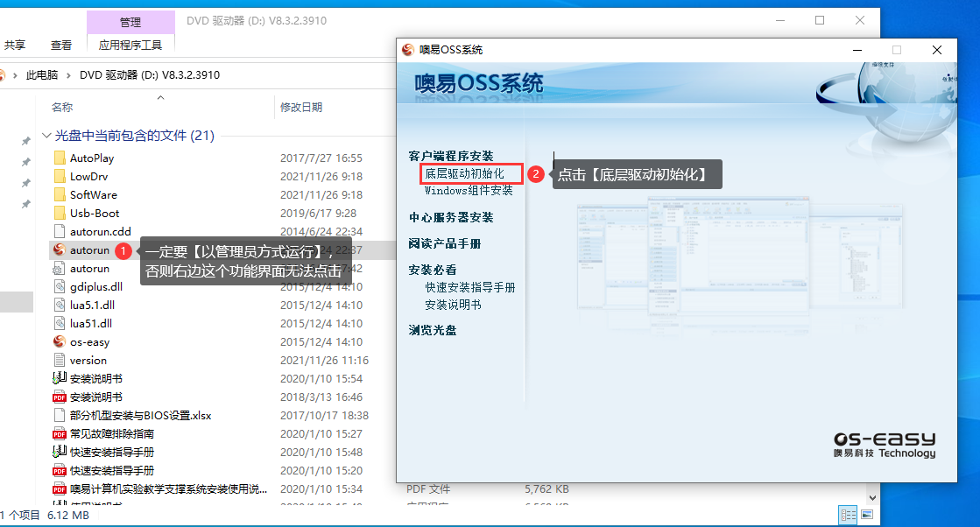Click Windows组件安装 link
Image resolution: width=980 pixels, height=527 pixels.
[469, 191]
